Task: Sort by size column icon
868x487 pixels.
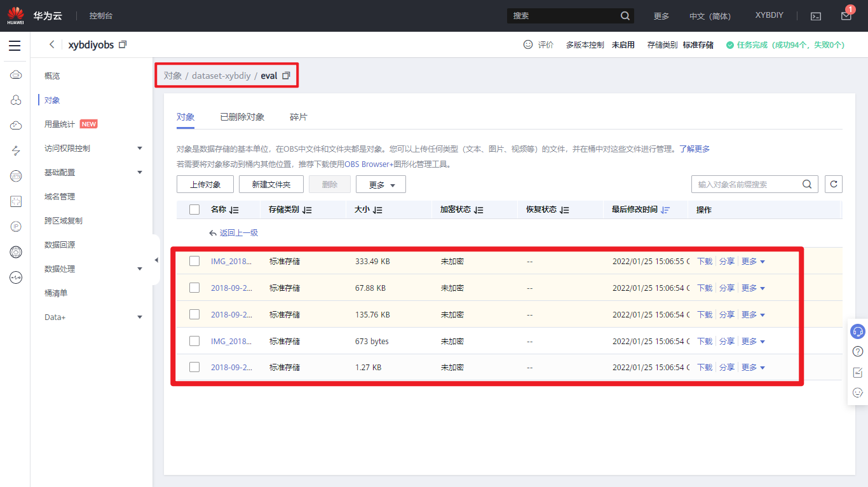Action: click(377, 210)
